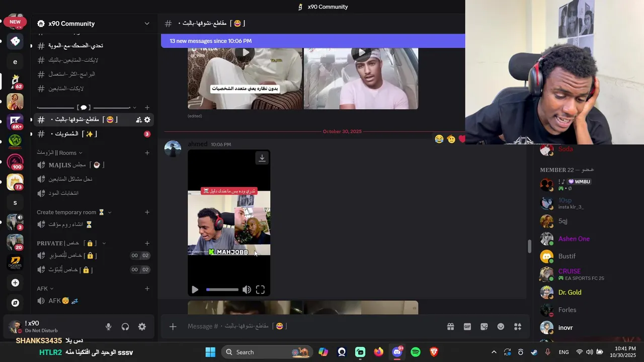This screenshot has width=644, height=362.
Task: Add channel to AFK category
Action: point(147,289)
